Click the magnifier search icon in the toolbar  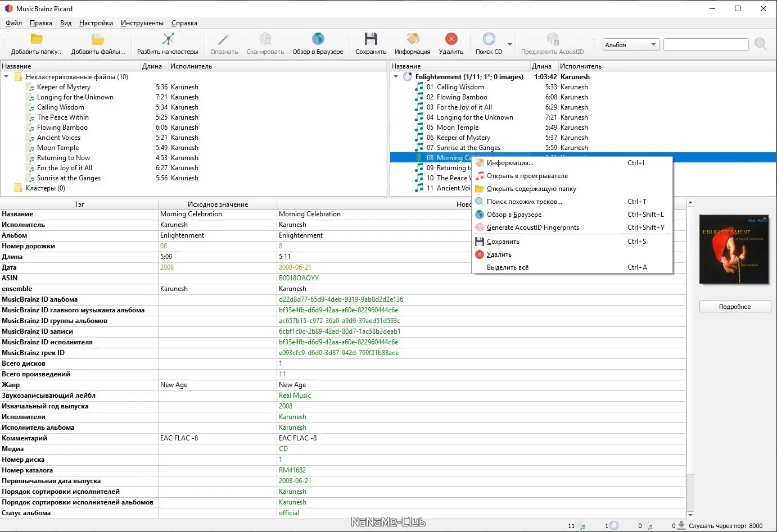(761, 44)
